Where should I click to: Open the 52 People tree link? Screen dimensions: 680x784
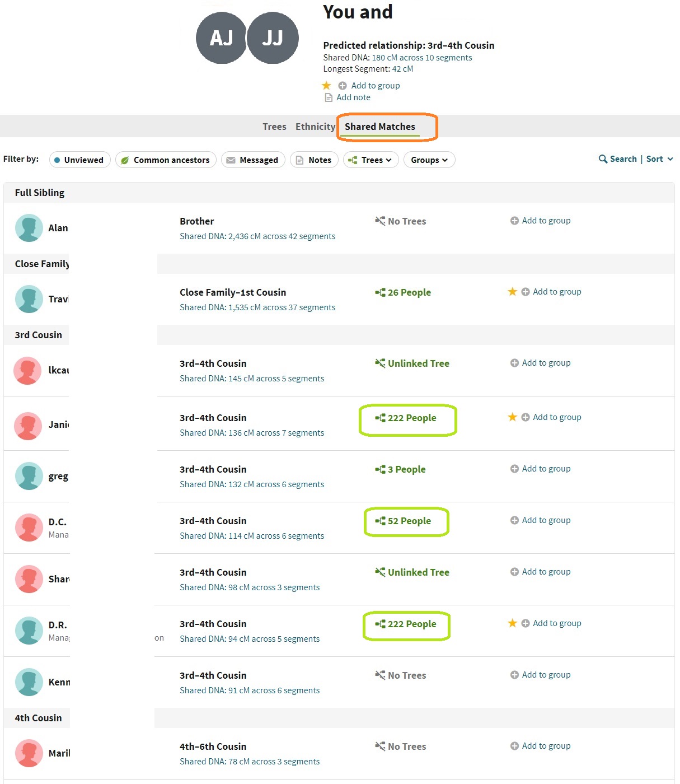pyautogui.click(x=409, y=521)
